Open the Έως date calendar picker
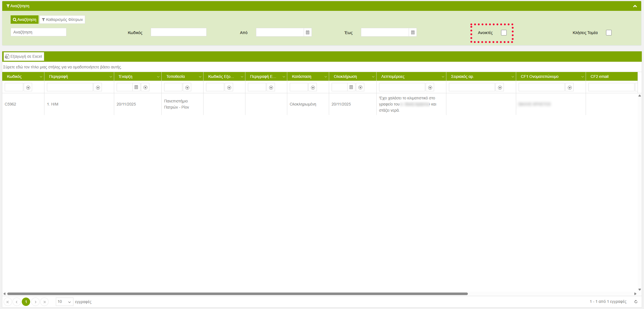 pyautogui.click(x=413, y=32)
